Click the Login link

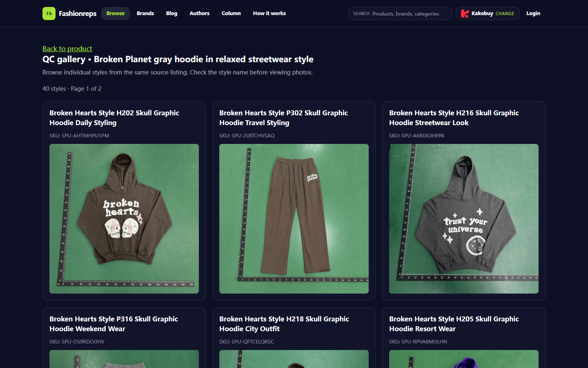click(533, 13)
